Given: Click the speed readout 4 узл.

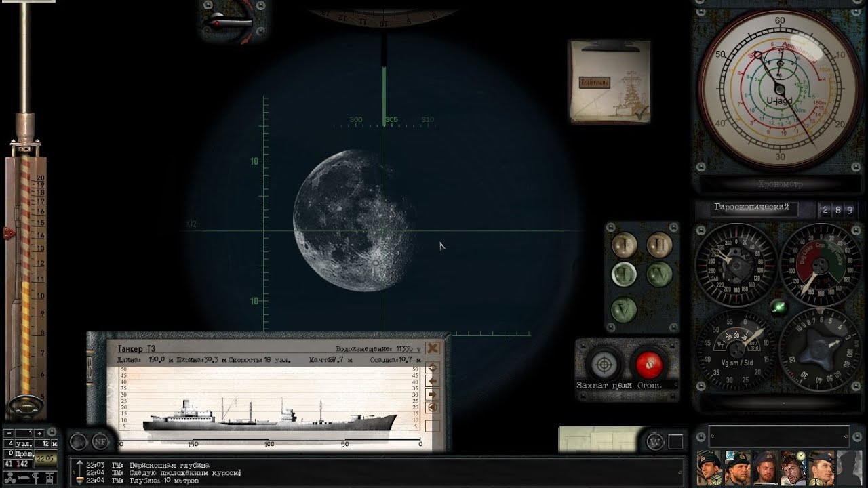Looking at the screenshot, I should 18,443.
